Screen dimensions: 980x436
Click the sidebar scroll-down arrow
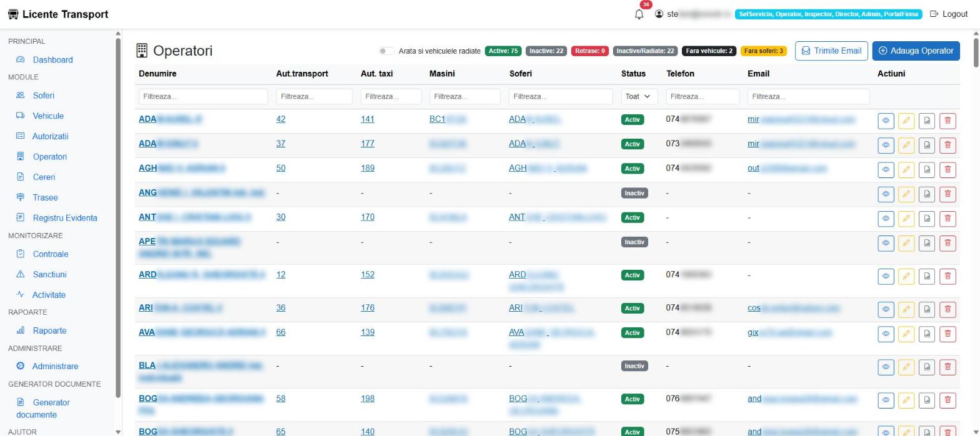[x=118, y=432]
